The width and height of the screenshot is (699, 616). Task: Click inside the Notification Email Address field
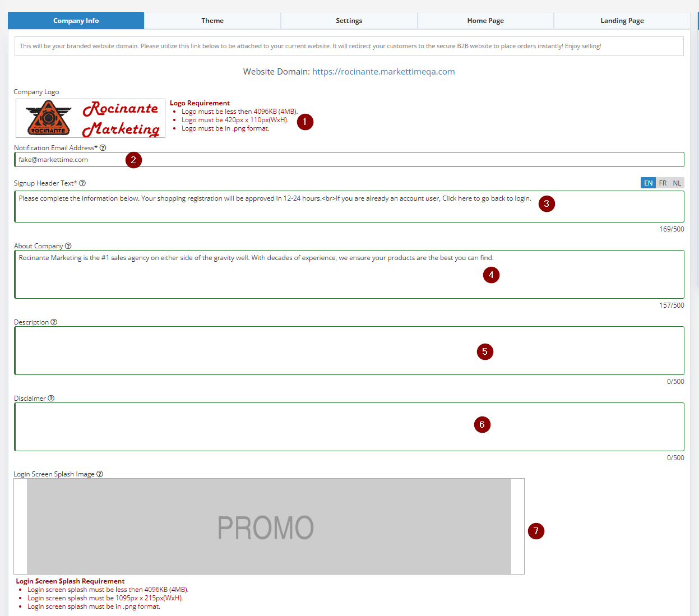pyautogui.click(x=224, y=159)
